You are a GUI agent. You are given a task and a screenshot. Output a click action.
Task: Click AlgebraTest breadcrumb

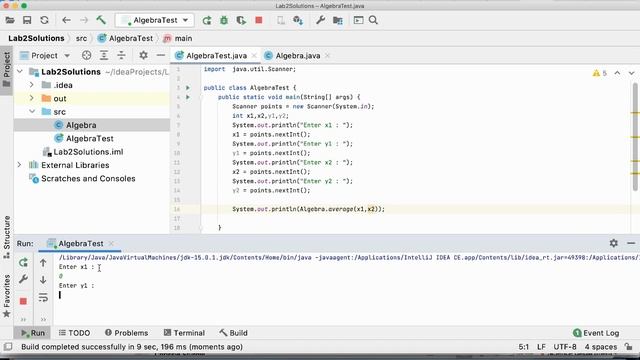(125, 38)
